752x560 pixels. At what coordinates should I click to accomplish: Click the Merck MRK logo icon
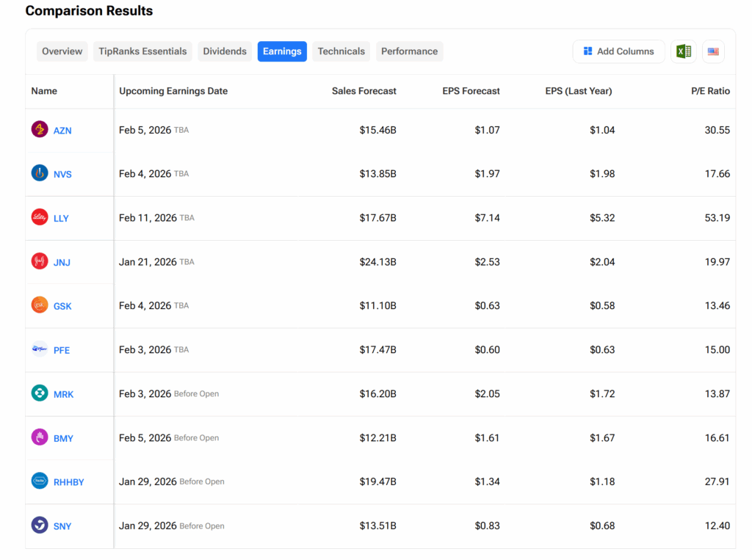(40, 394)
